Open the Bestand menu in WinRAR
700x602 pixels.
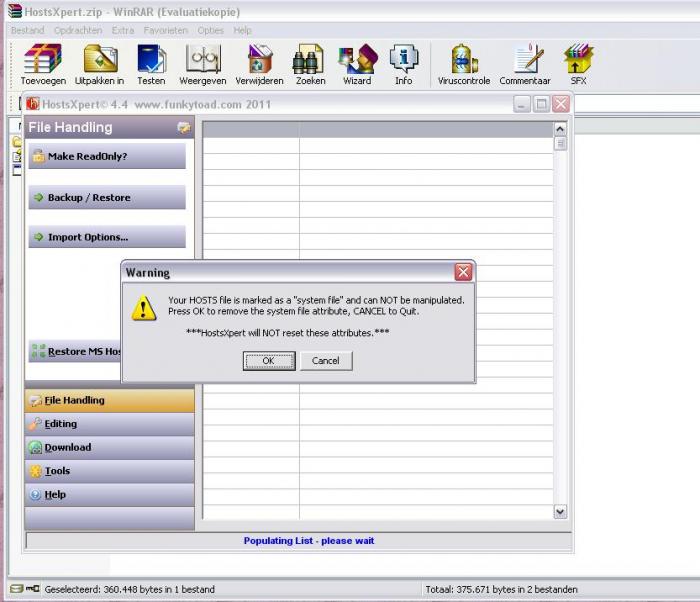pyautogui.click(x=28, y=30)
